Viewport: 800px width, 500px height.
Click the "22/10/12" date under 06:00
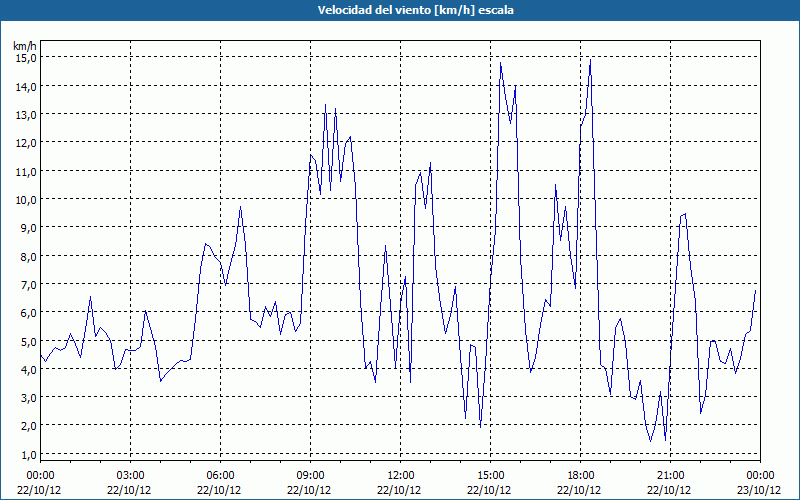click(x=219, y=490)
